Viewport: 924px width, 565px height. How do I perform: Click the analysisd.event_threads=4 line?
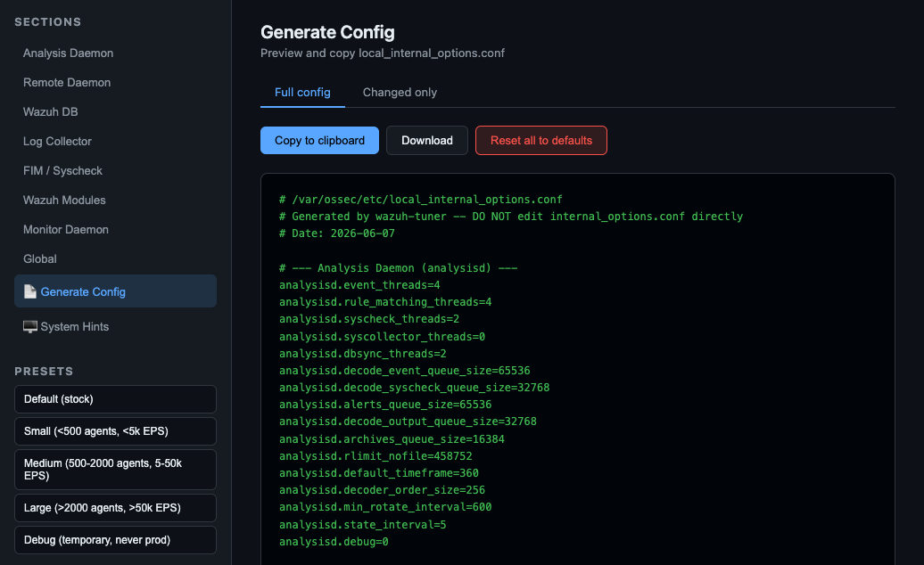point(359,285)
